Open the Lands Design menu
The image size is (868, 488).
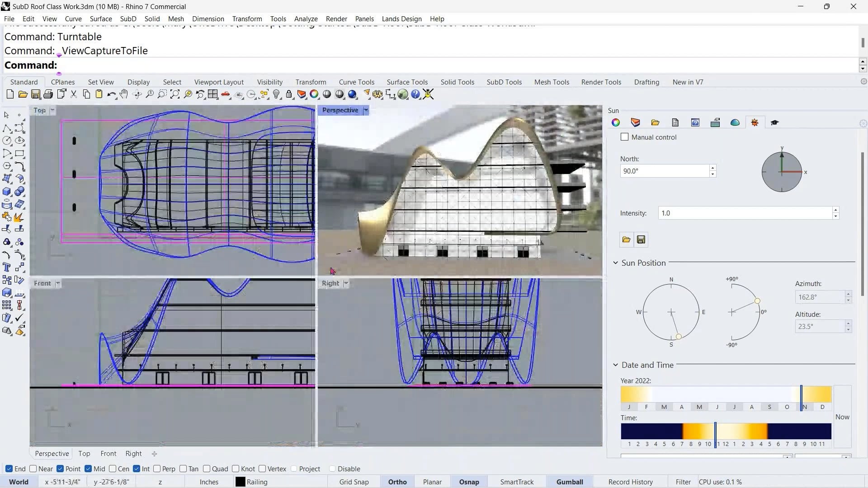coord(401,19)
